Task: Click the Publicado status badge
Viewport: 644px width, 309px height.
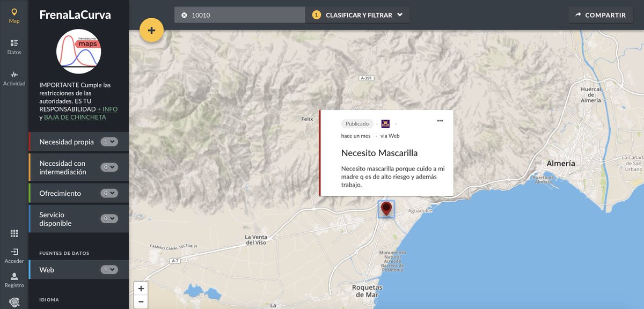Action: coord(357,124)
